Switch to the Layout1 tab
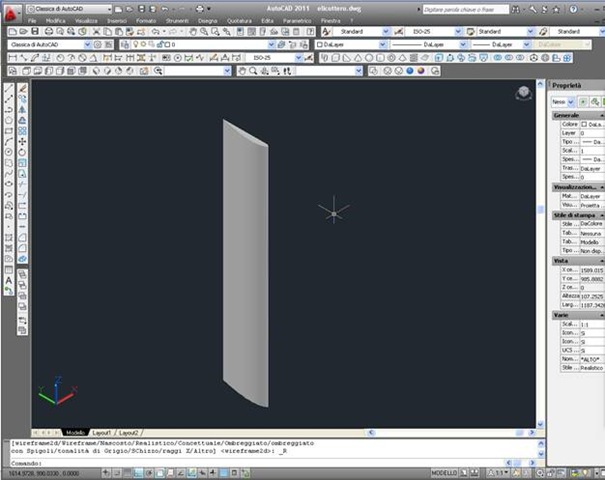 click(x=101, y=433)
